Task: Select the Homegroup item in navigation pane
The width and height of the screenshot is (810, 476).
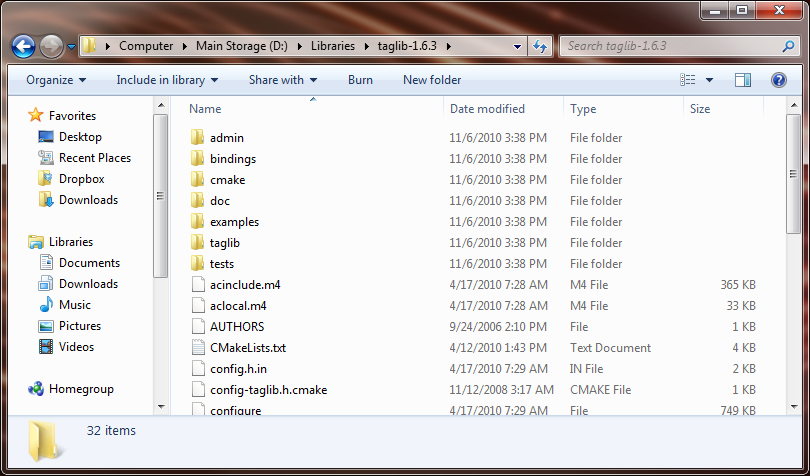Action: click(81, 389)
